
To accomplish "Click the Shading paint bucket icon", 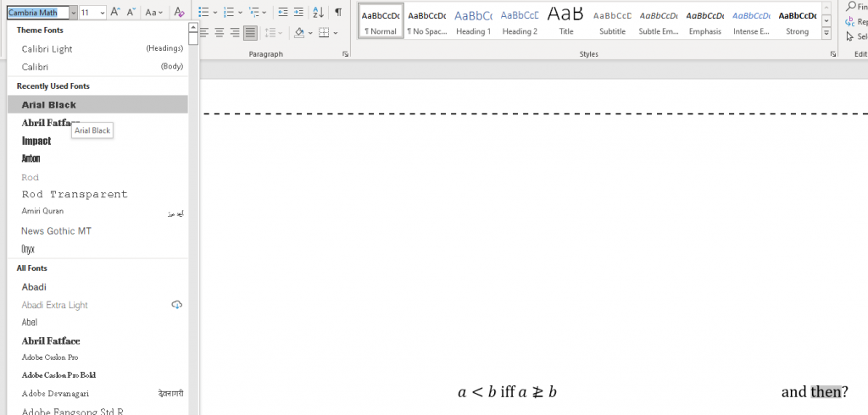I will pyautogui.click(x=298, y=33).
